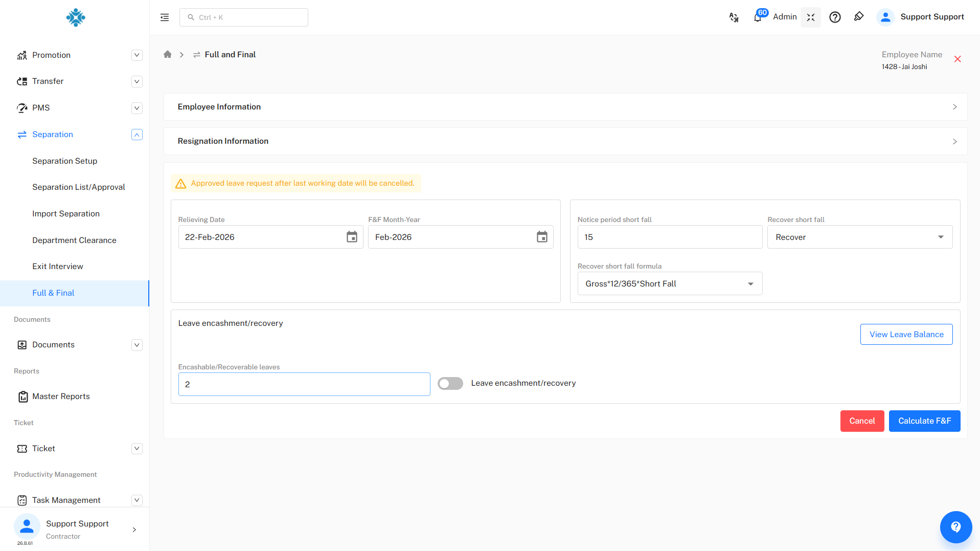Expand the Transfer menu chevron
980x551 pixels.
(136, 81)
